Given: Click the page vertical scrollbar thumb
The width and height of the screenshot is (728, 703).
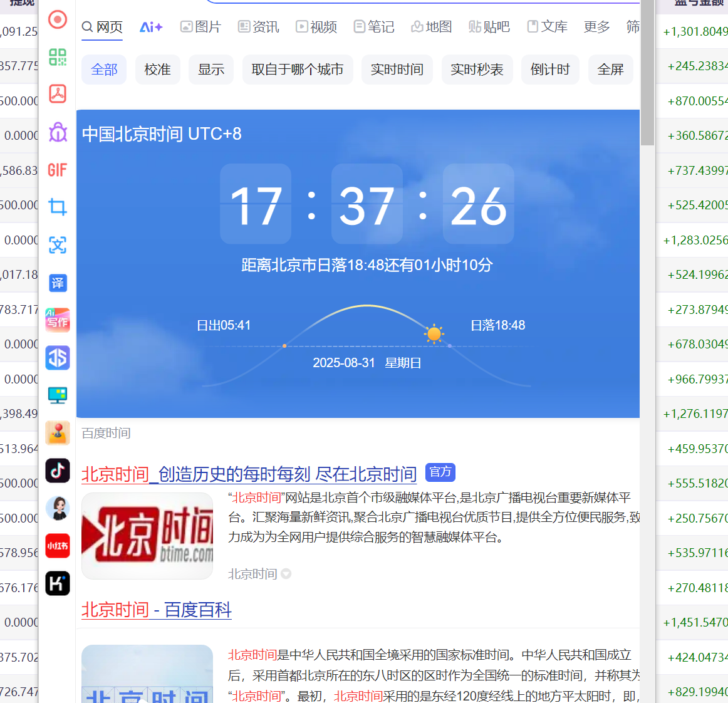Looking at the screenshot, I should [647, 75].
